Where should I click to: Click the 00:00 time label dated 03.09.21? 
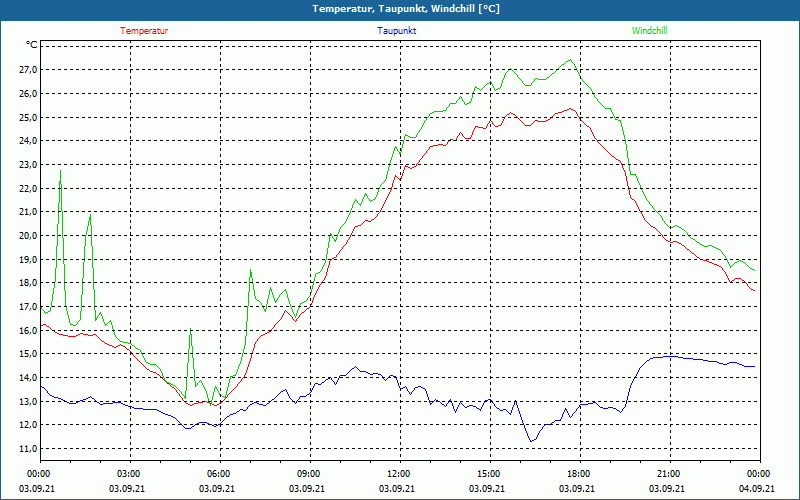pyautogui.click(x=37, y=474)
